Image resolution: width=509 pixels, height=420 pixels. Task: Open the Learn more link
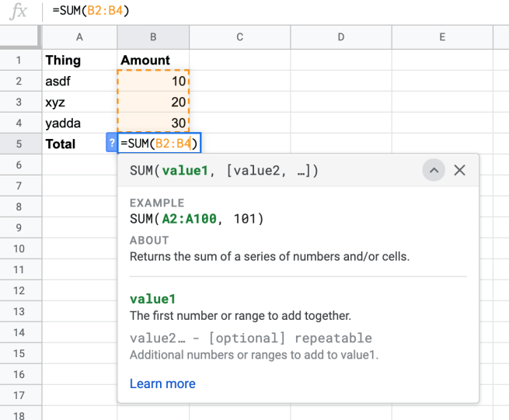point(162,384)
